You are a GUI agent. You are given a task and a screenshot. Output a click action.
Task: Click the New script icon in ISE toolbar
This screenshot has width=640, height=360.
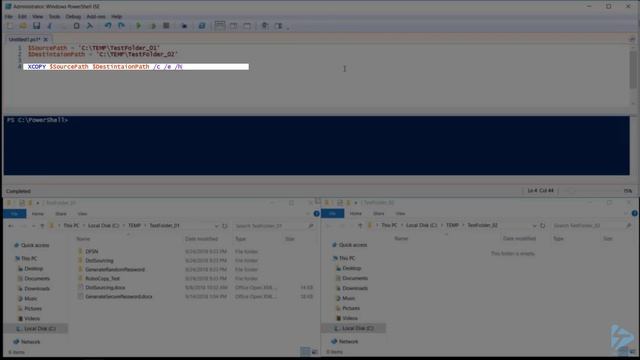tap(10, 26)
